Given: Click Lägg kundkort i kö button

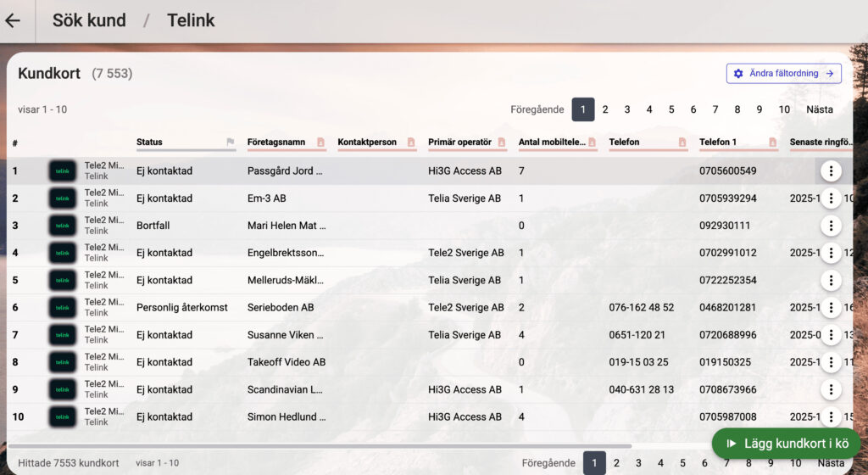Looking at the screenshot, I should [786, 444].
